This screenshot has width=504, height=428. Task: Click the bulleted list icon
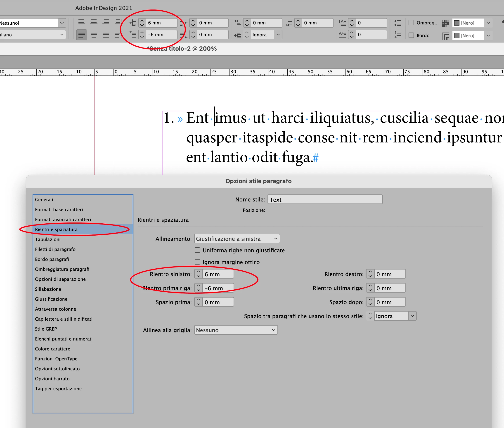click(x=398, y=23)
